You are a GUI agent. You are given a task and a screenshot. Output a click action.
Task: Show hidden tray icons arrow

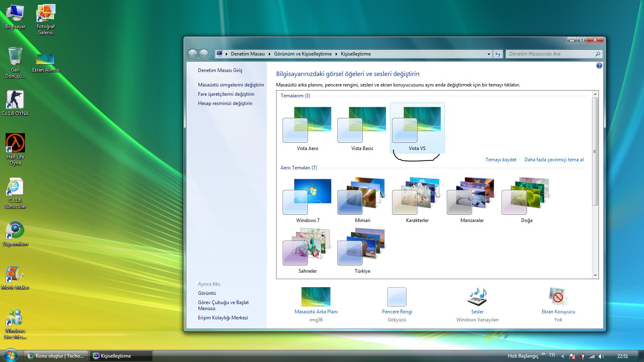pyautogui.click(x=563, y=356)
